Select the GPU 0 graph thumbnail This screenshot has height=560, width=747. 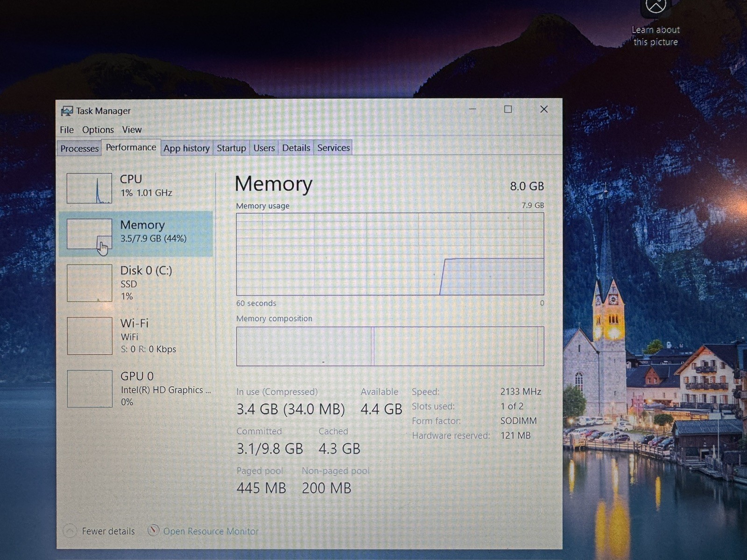(89, 389)
